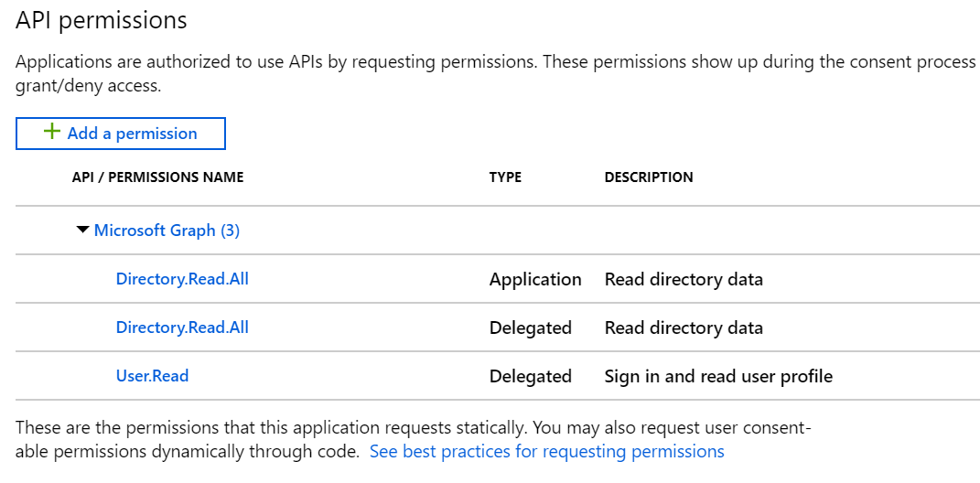980x483 pixels.
Task: Click the "Sign in and read user profile" description
Action: point(718,376)
